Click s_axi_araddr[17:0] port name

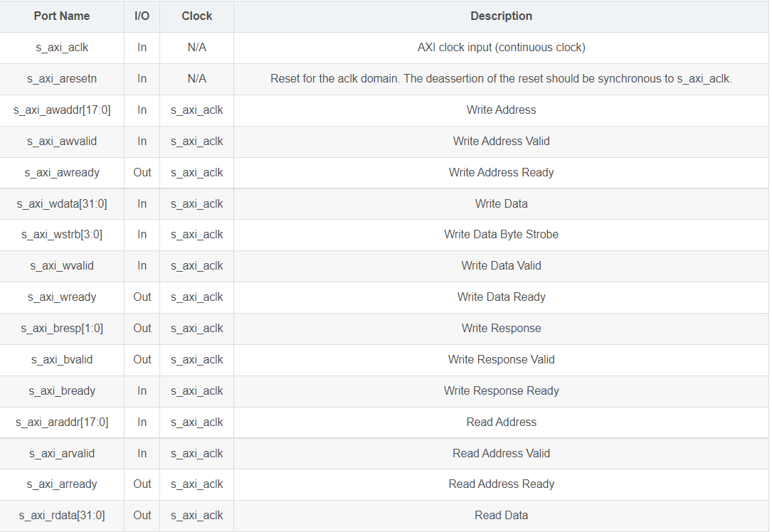click(62, 422)
